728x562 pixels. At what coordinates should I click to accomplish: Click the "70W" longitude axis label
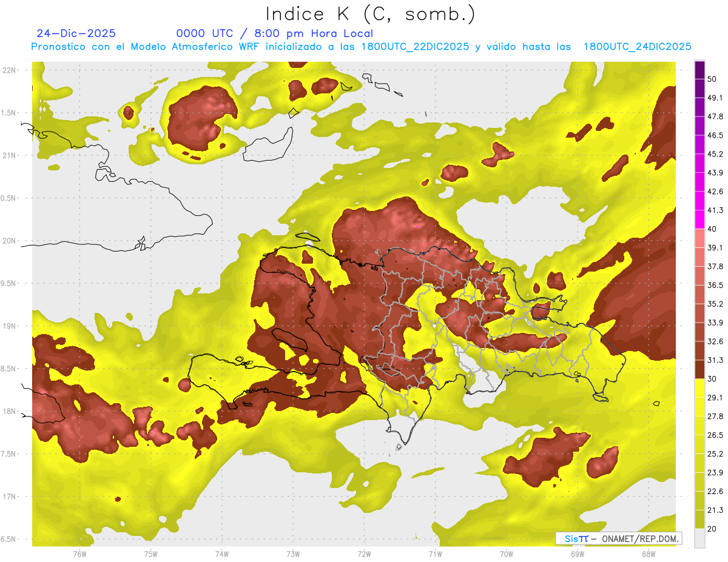coord(507,554)
